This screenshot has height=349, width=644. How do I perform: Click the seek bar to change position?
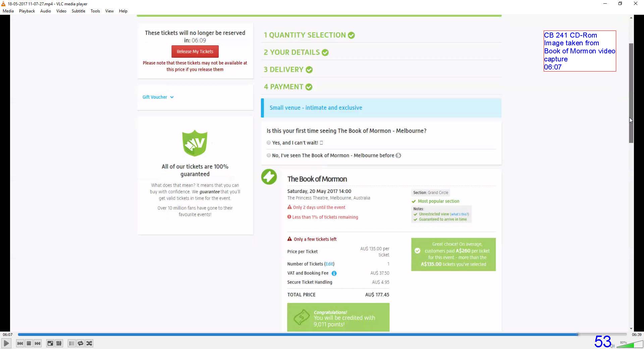pyautogui.click(x=322, y=334)
